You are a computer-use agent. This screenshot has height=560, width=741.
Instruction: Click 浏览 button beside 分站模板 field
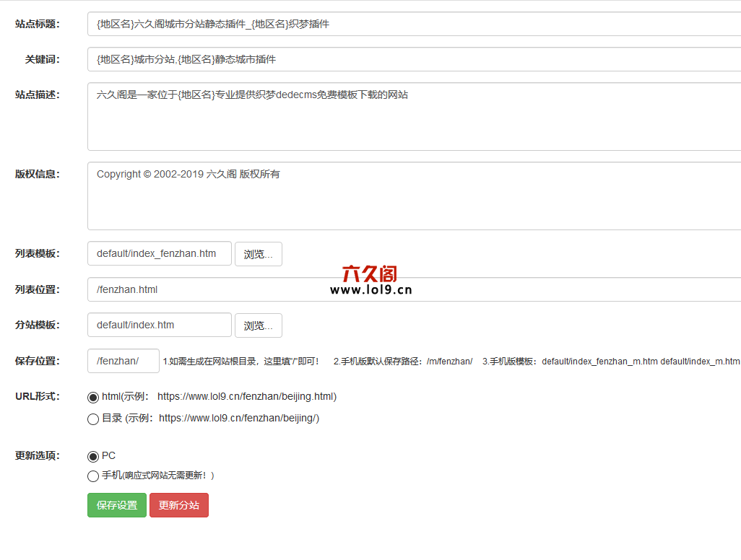click(x=259, y=325)
